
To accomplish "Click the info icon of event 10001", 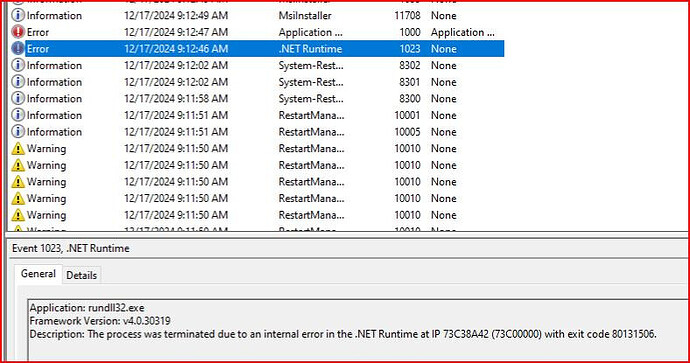I will tap(18, 115).
